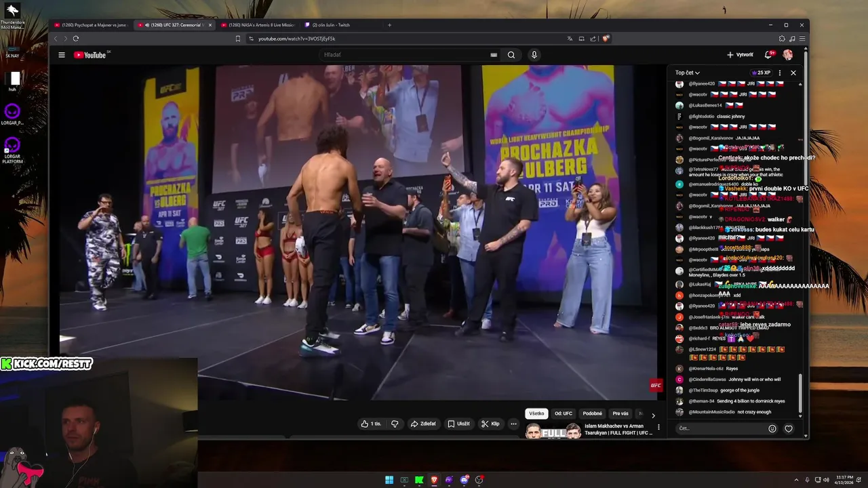The width and height of the screenshot is (868, 488).
Task: Show hidden system tray icons
Action: pos(796,480)
